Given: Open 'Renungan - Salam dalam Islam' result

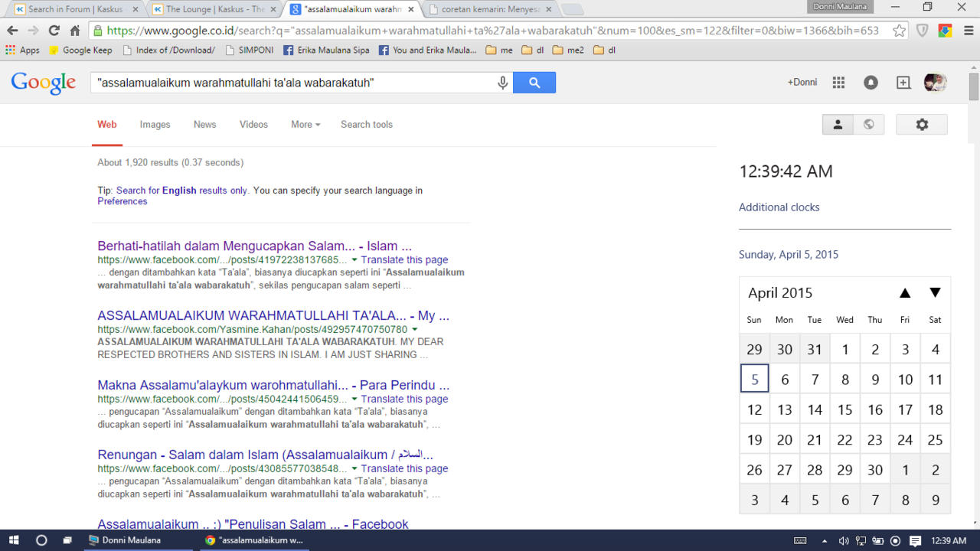Looking at the screenshot, I should [x=265, y=455].
